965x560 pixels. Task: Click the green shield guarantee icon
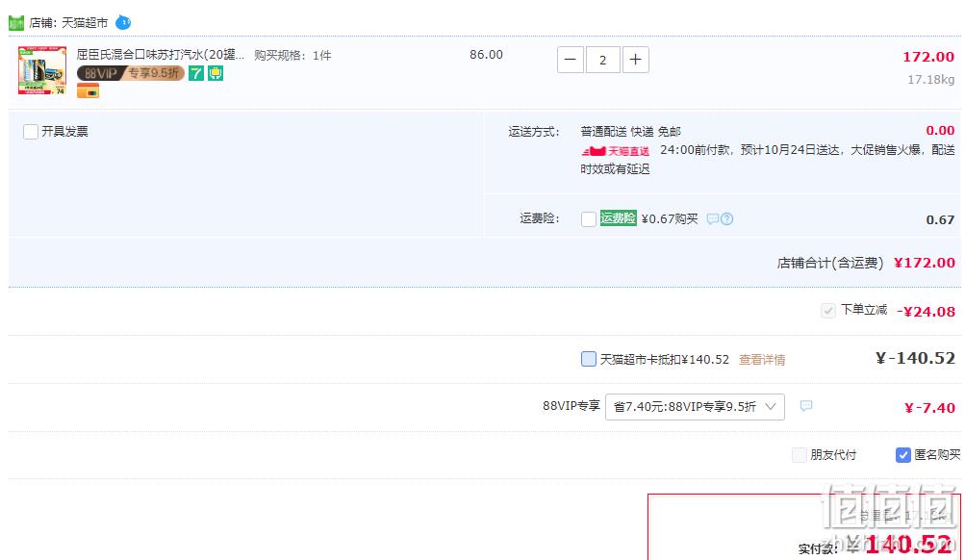[216, 73]
